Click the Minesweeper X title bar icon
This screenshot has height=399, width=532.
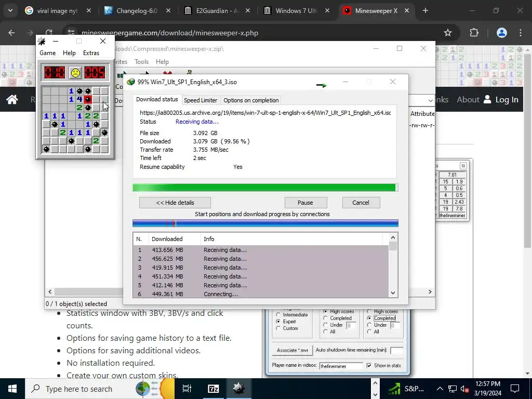(42, 42)
